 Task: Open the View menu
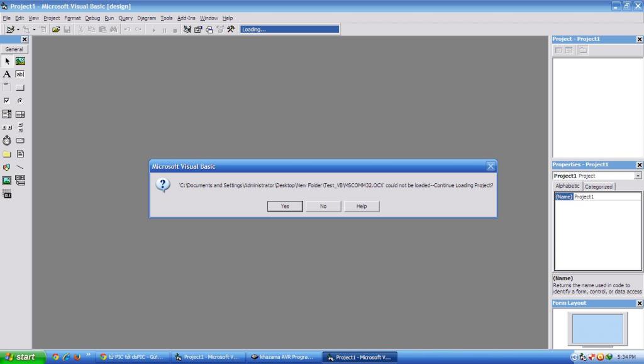pyautogui.click(x=34, y=18)
